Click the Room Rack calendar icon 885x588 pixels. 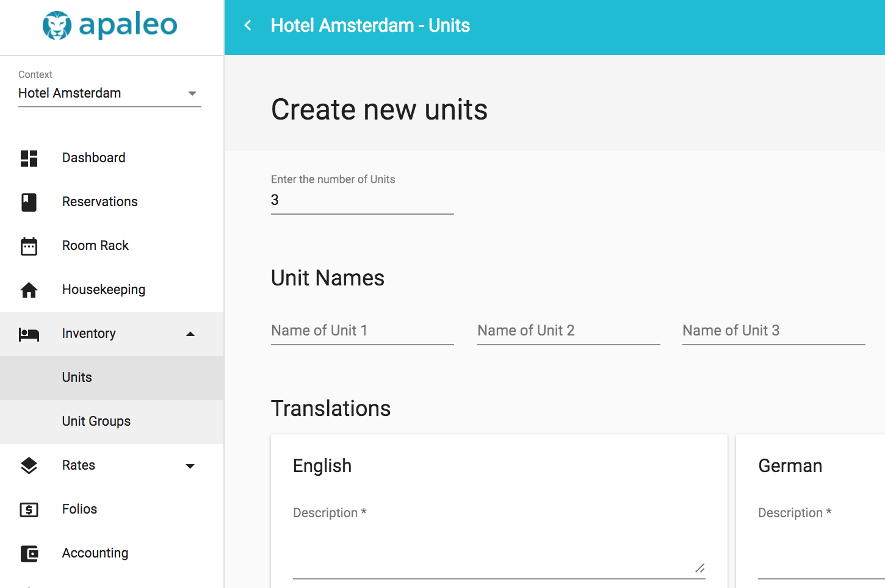tap(29, 246)
